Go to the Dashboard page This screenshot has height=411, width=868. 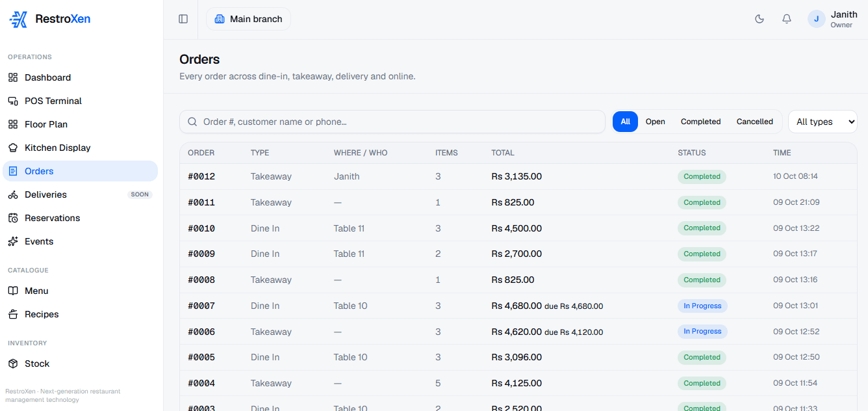click(81, 77)
